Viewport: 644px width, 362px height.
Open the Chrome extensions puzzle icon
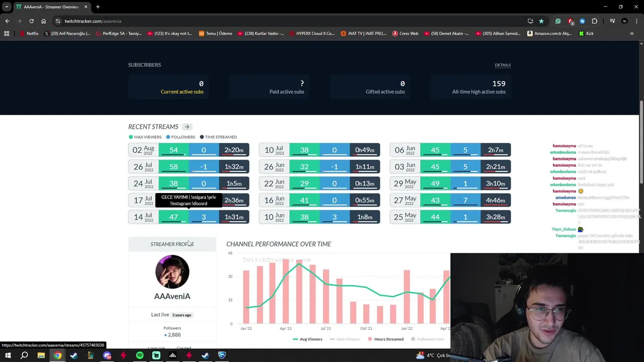tap(595, 21)
